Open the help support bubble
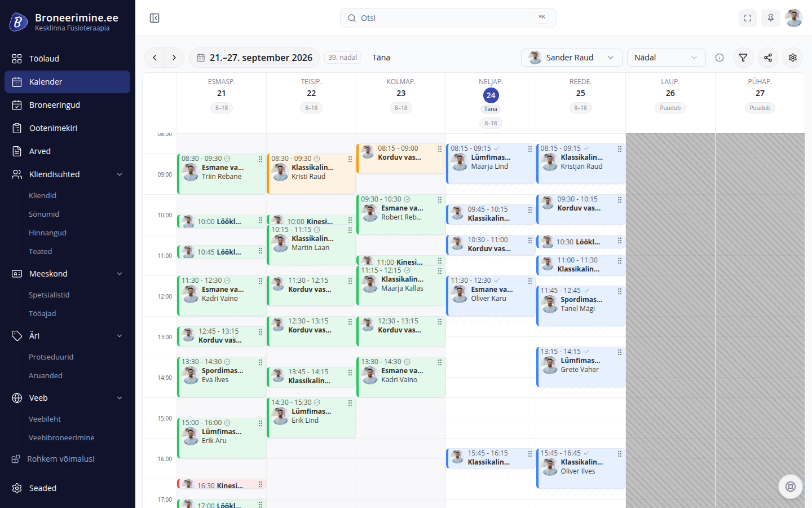812x508 pixels. tap(791, 487)
